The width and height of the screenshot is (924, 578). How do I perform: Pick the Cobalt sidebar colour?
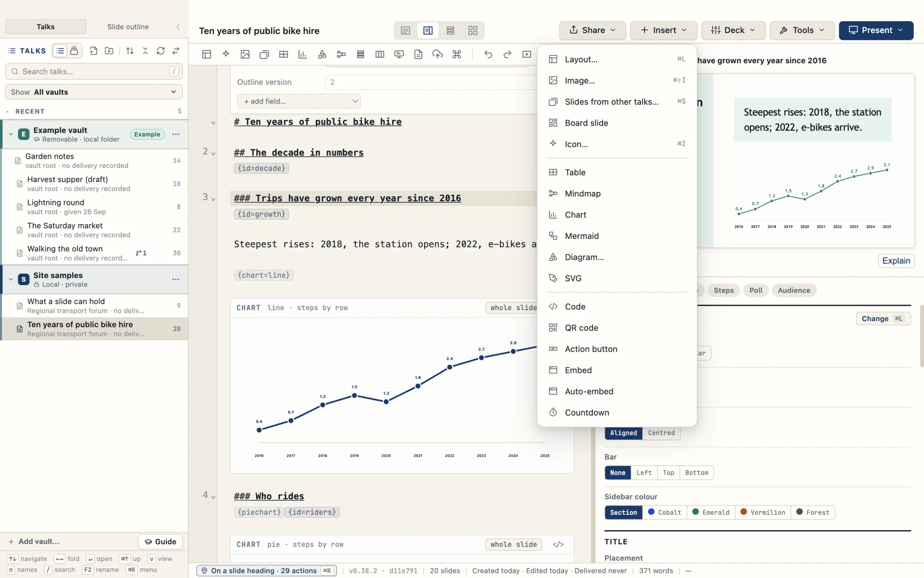point(665,512)
